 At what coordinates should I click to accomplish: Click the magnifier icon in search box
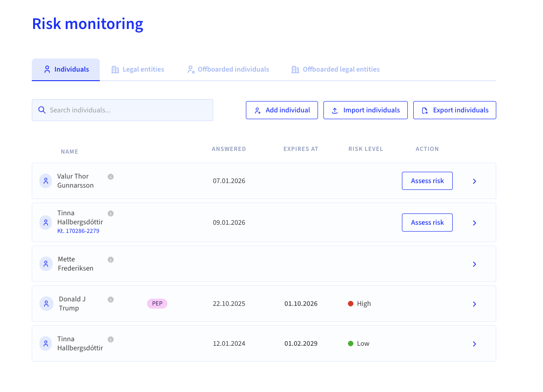[x=42, y=110]
